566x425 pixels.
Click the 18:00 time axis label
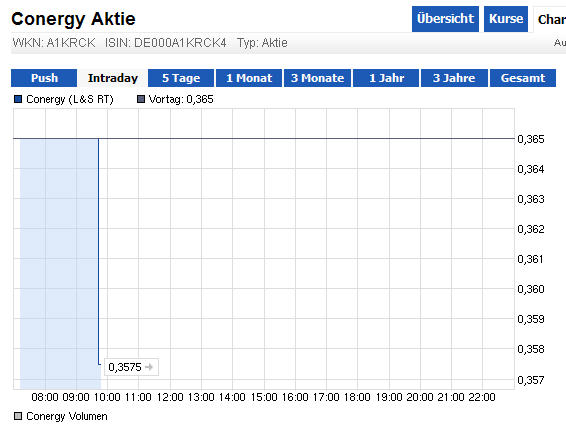coord(357,397)
